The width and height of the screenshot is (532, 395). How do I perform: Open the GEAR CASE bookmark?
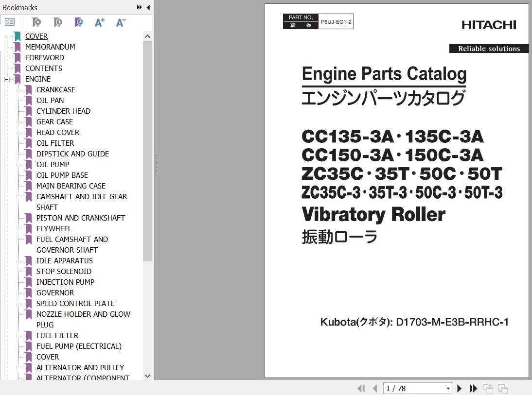(54, 122)
